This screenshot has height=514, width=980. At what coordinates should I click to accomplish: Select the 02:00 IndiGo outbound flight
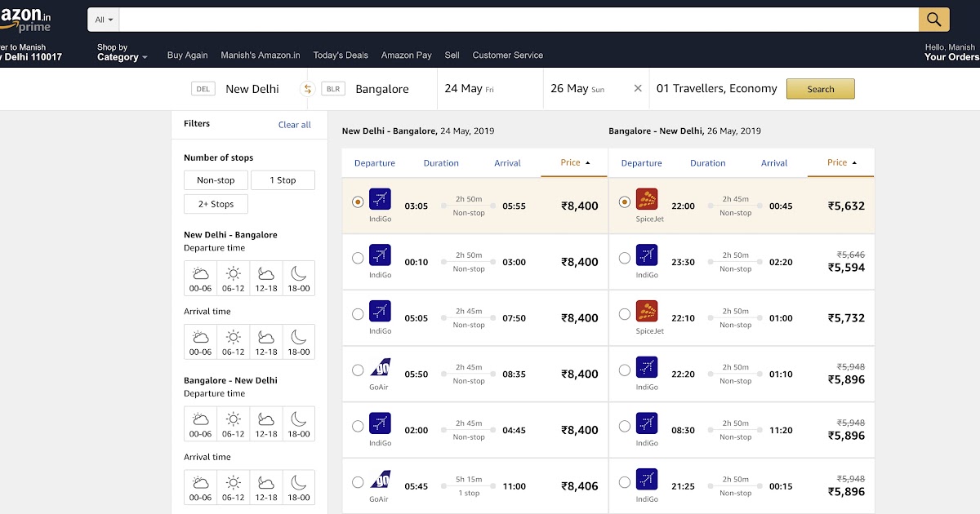coord(358,426)
